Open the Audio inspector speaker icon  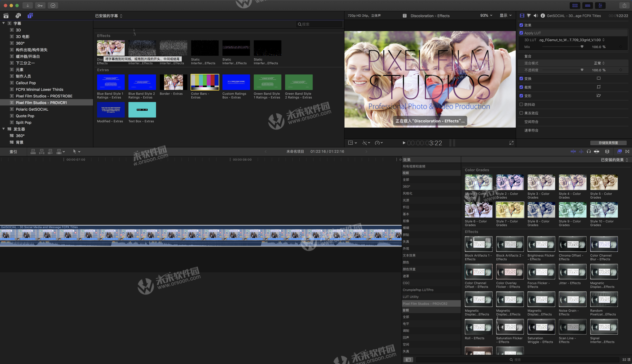click(536, 16)
